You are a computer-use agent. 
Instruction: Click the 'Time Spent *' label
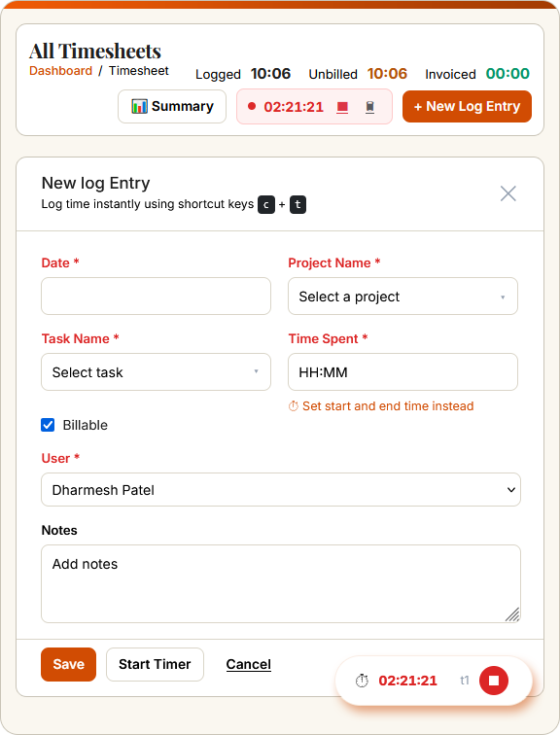pos(328,338)
